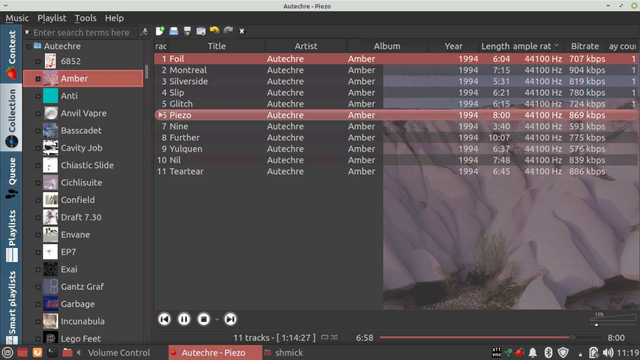Open the Playlist menu
Image resolution: width=640 pixels, height=360 pixels.
(x=51, y=18)
